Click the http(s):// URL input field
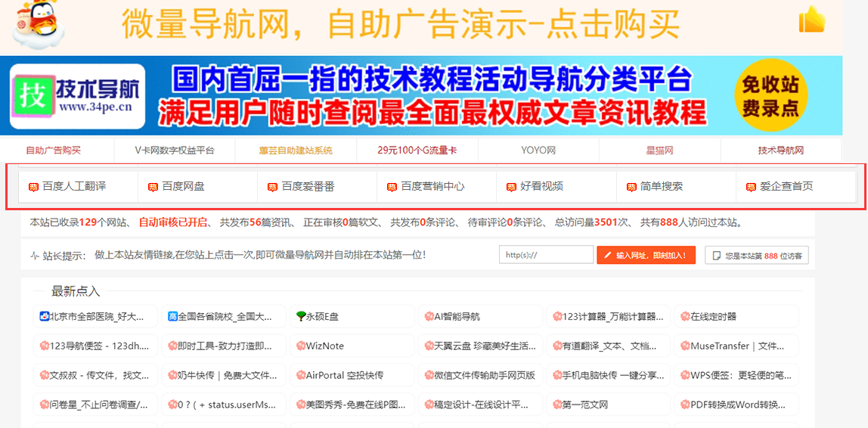868x428 pixels. [547, 255]
